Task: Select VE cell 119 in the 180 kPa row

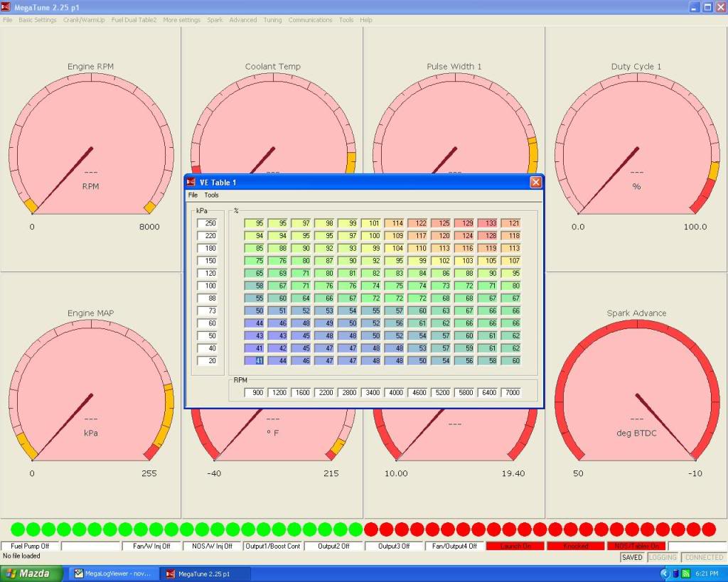Action: pos(488,248)
